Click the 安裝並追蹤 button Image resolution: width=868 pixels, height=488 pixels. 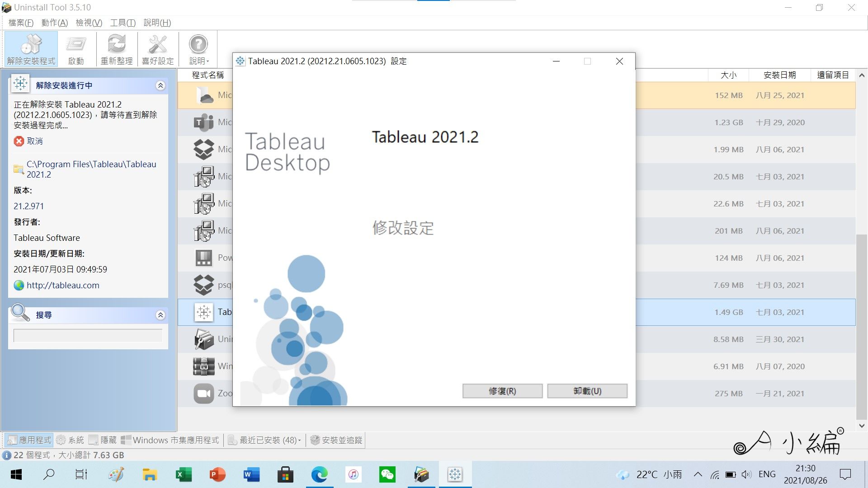tap(337, 440)
